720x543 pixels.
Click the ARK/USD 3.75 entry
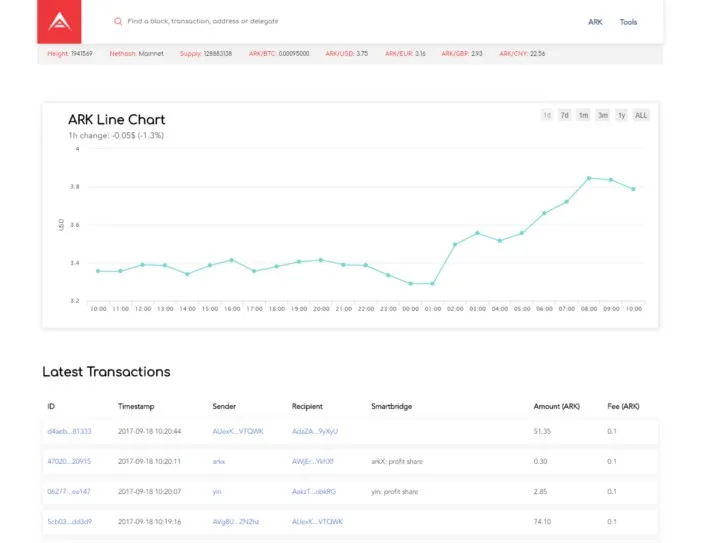[347, 54]
